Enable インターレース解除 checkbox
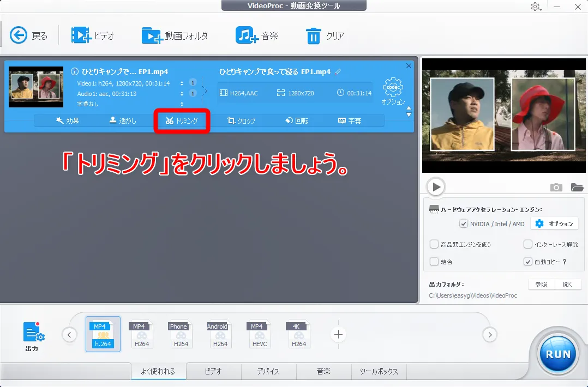This screenshot has height=387, width=588. point(527,244)
